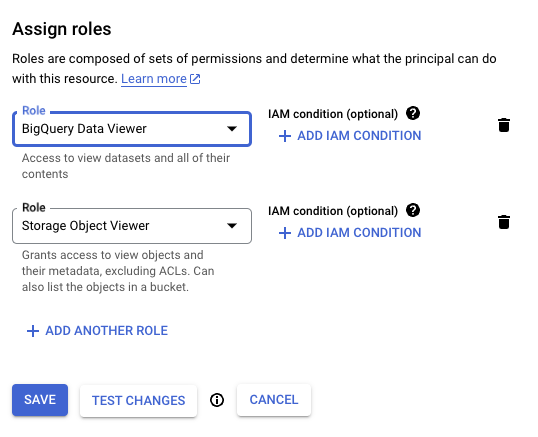Click help icon for BigQuery role's IAM condition

413,113
